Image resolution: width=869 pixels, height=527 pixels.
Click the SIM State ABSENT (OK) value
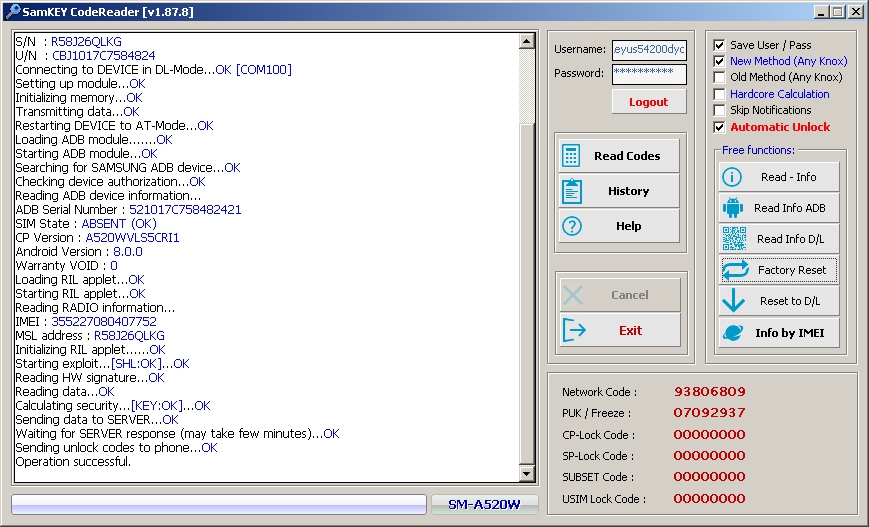point(119,223)
